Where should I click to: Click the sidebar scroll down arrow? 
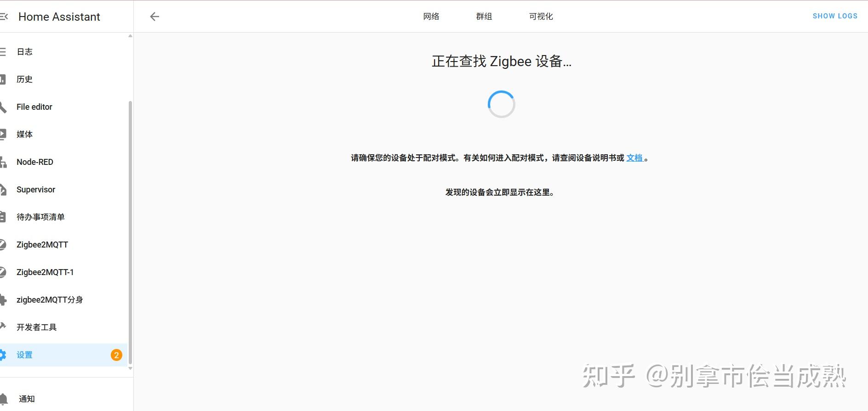[x=130, y=368]
